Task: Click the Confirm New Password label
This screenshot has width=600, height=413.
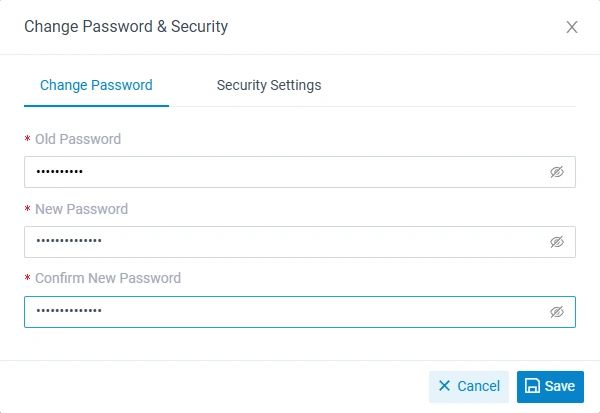Action: (108, 278)
